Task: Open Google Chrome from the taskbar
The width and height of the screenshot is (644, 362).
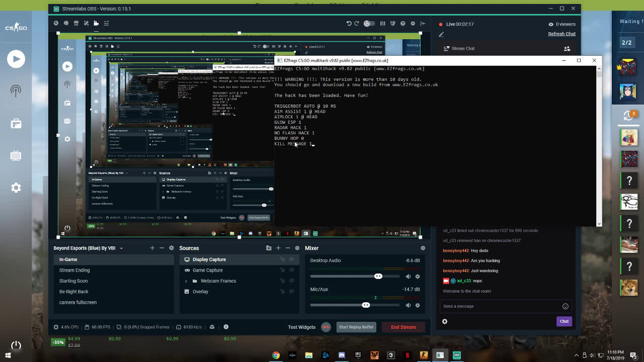Action: (x=276, y=355)
